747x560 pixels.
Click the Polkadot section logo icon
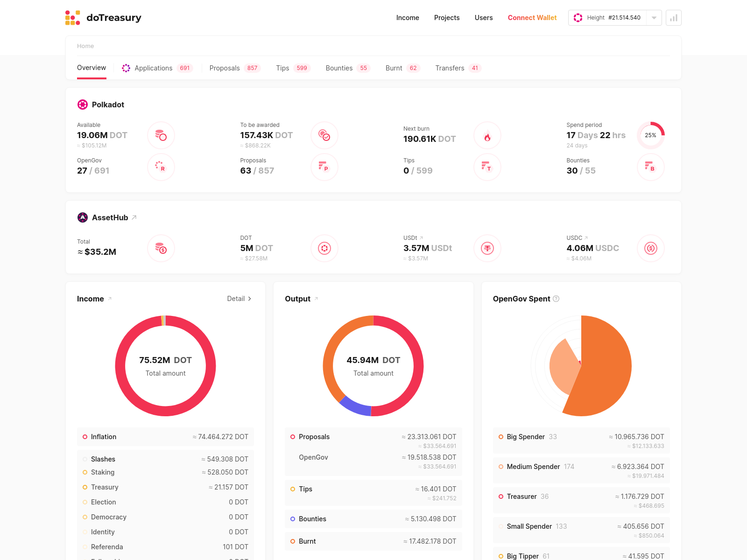pyautogui.click(x=83, y=105)
